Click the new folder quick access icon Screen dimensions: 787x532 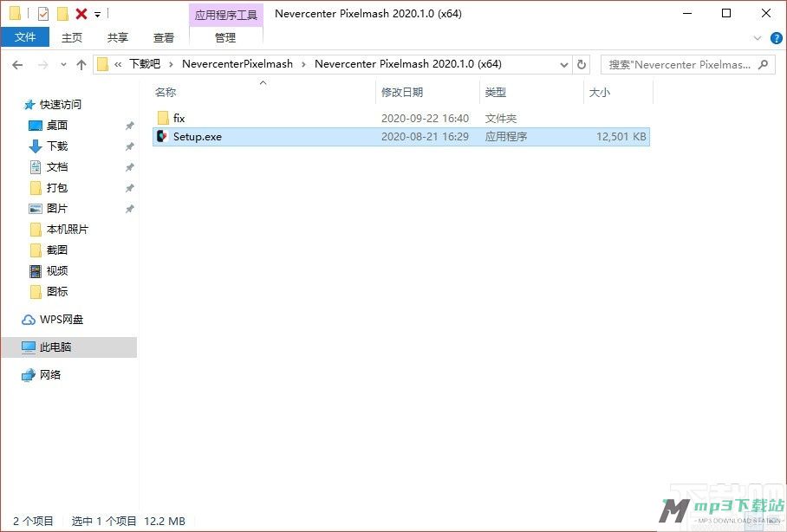click(62, 14)
